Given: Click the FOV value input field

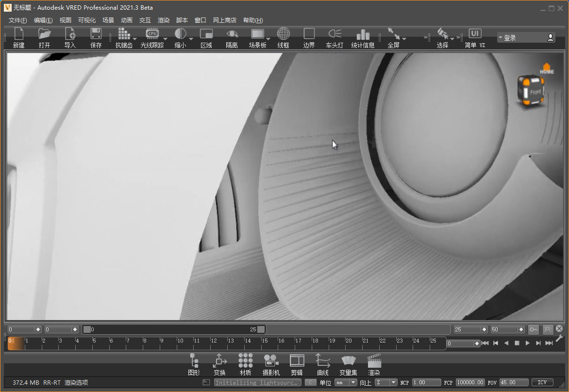Looking at the screenshot, I should [514, 383].
